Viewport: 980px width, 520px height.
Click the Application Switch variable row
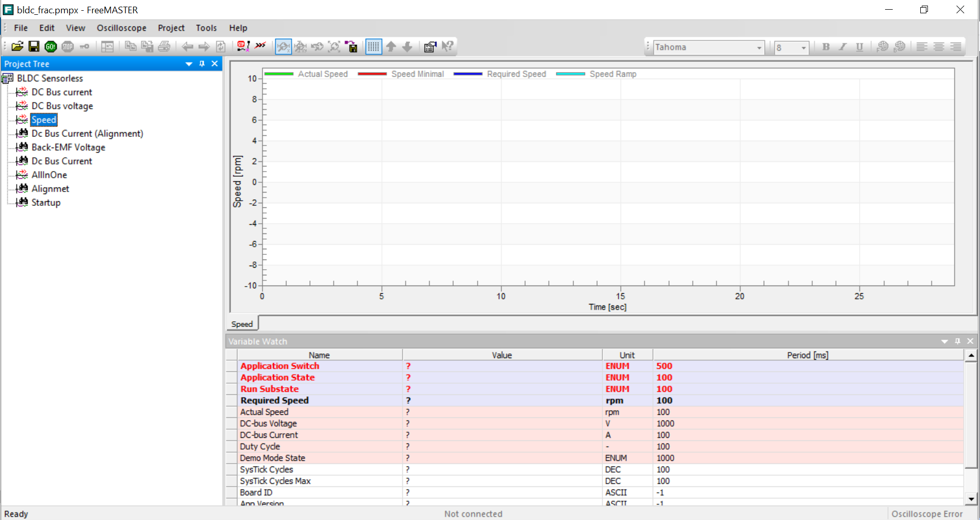pyautogui.click(x=595, y=366)
